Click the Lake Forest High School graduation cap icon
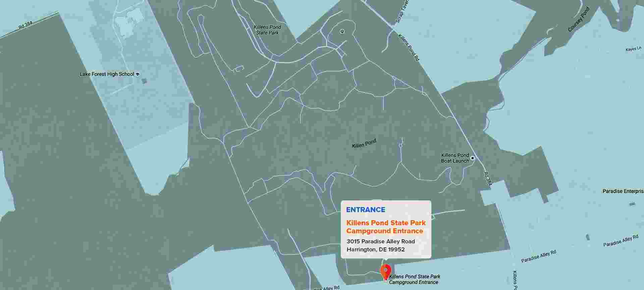 click(138, 75)
